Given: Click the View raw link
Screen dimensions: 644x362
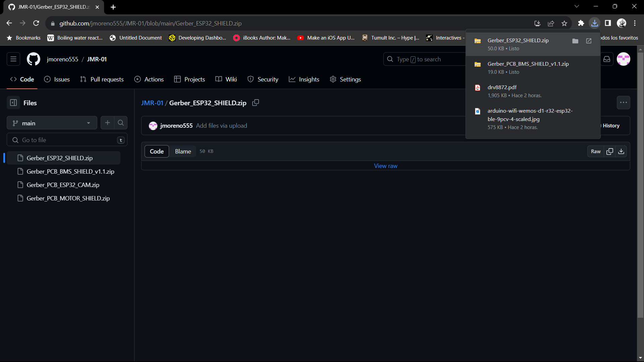Looking at the screenshot, I should click(x=385, y=166).
